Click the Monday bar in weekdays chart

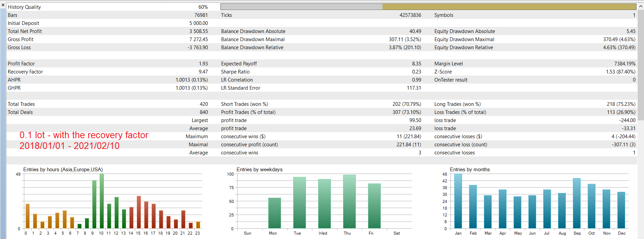[274, 213]
